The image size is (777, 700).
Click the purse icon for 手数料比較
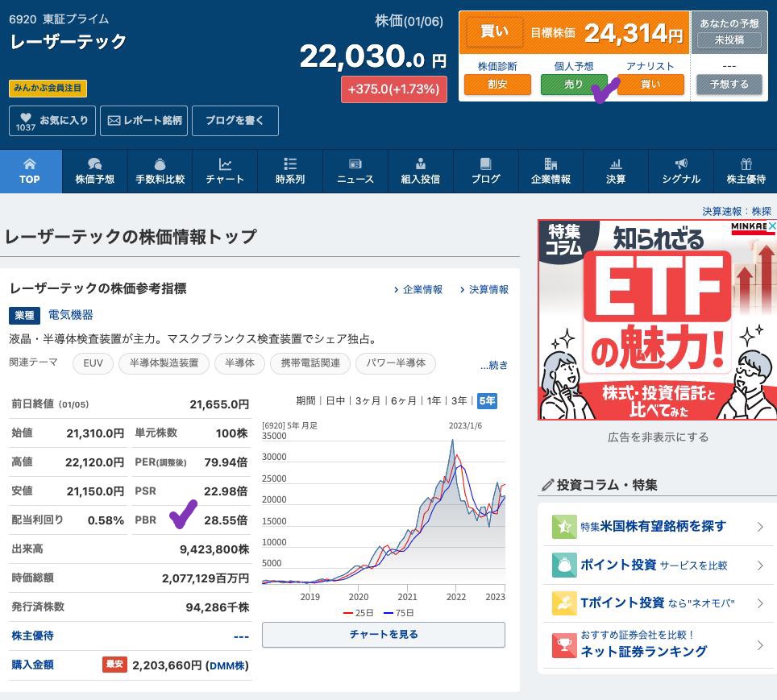[x=160, y=164]
